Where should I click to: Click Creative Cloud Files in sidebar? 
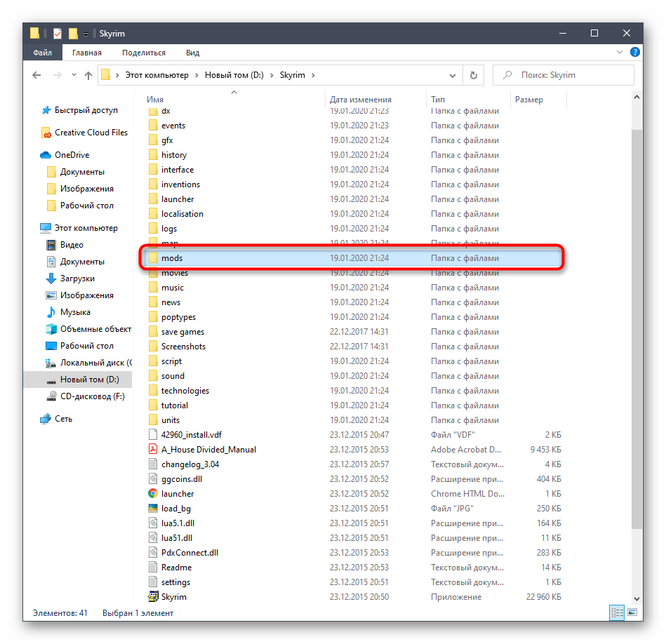pos(91,133)
